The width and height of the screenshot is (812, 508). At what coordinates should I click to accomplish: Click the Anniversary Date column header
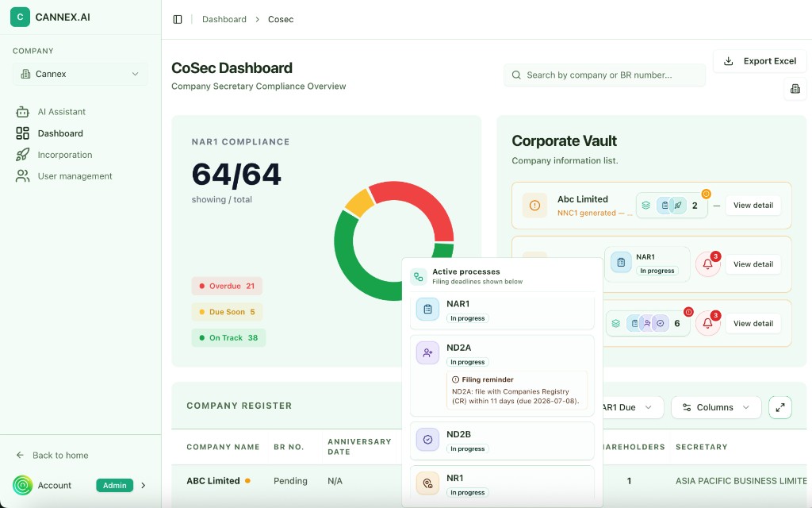pos(359,447)
